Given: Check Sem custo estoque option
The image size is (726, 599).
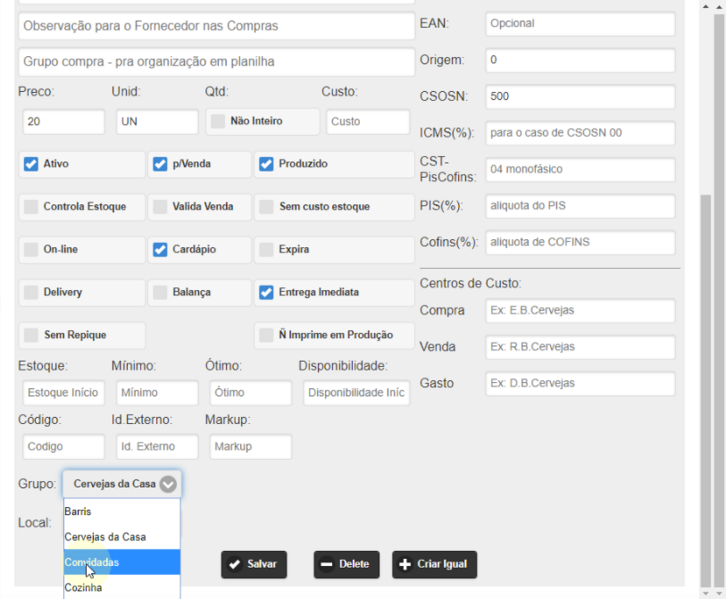Looking at the screenshot, I should pos(266,206).
